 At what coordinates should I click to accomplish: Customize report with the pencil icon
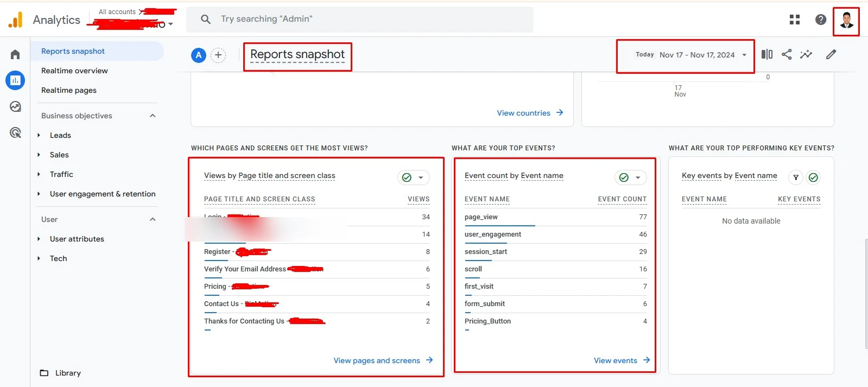(831, 54)
